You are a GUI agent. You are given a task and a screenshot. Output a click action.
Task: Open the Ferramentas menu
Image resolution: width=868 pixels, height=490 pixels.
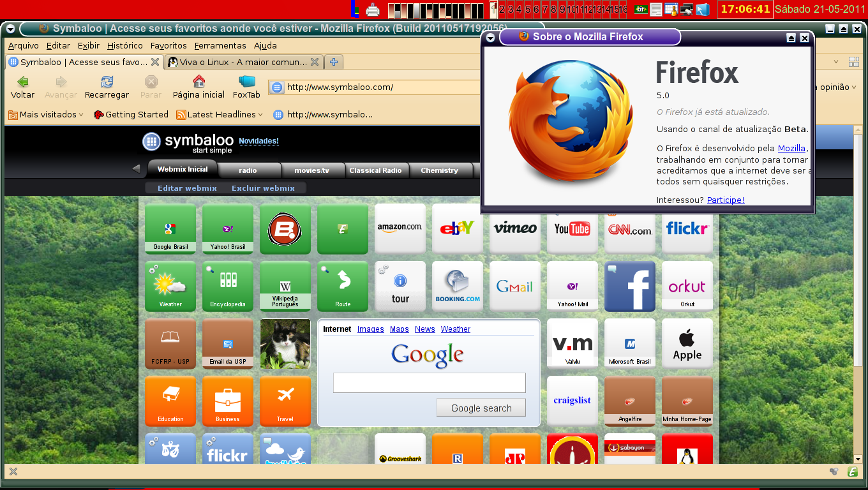click(220, 45)
